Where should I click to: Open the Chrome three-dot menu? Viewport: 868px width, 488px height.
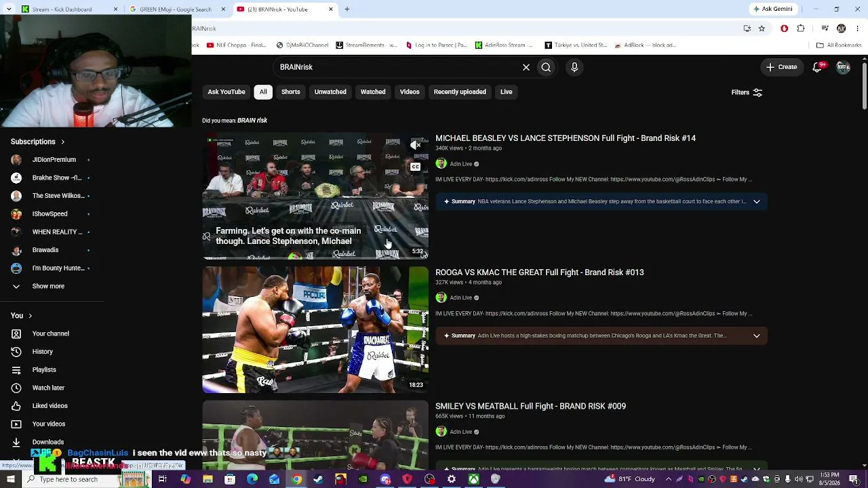coord(856,28)
